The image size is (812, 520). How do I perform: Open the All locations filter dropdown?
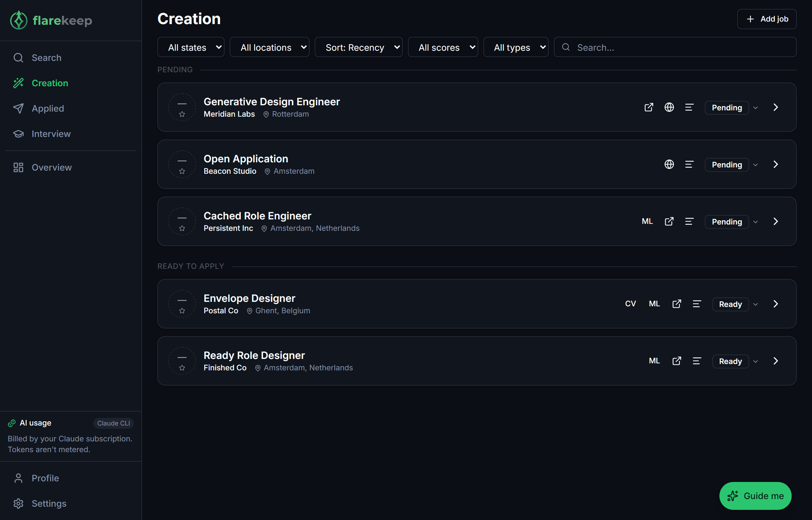tap(270, 47)
